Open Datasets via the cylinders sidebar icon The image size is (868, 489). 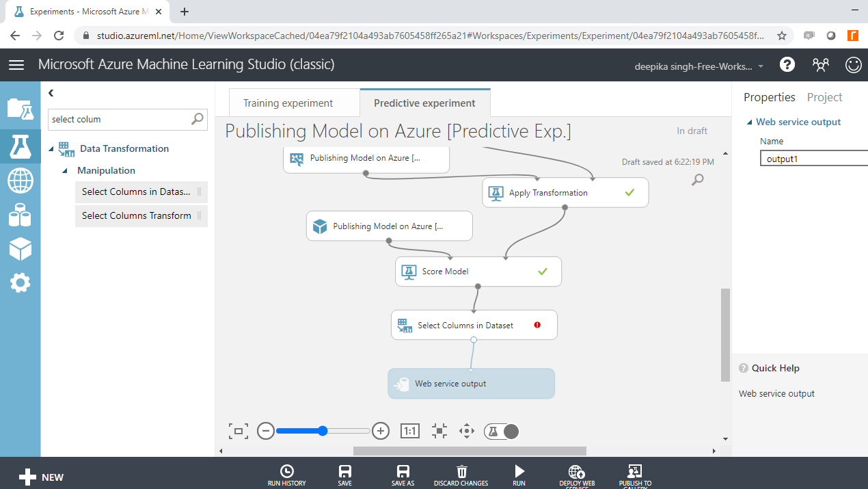click(x=20, y=215)
